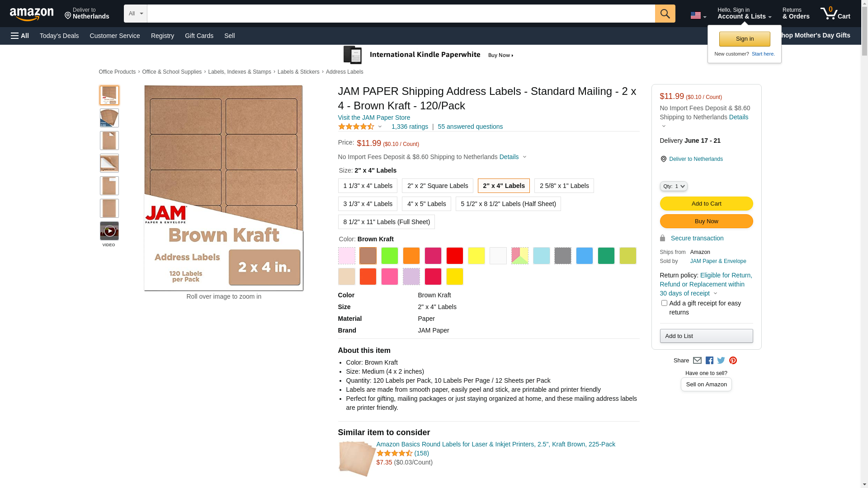The width and height of the screenshot is (868, 488).
Task: Go to Today's Deals
Action: coord(59,36)
